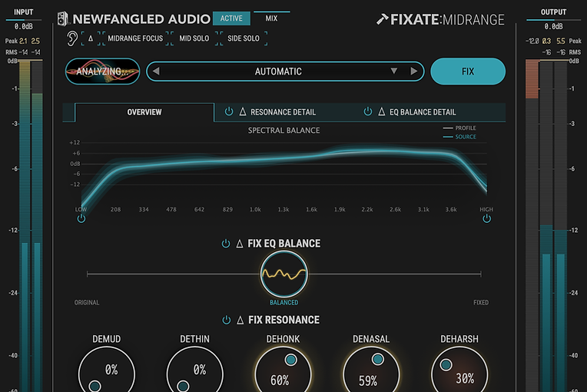Toggle the delta listen button beside the ear
This screenshot has height=392, width=587.
pyautogui.click(x=91, y=38)
